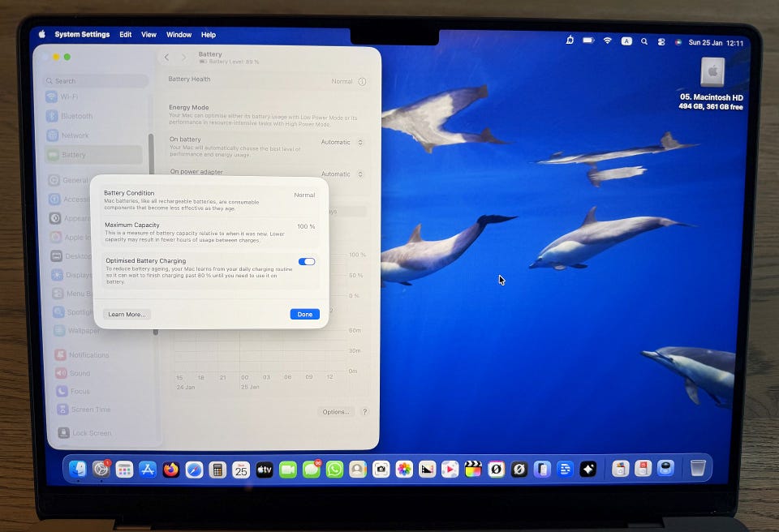Select Battery in the settings sidebar

[94, 155]
